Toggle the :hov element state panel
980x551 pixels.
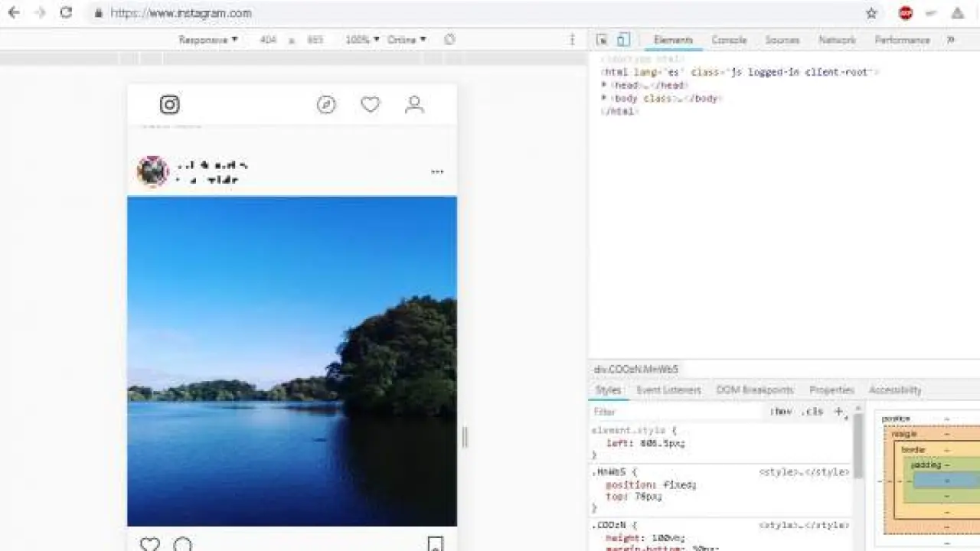point(781,412)
